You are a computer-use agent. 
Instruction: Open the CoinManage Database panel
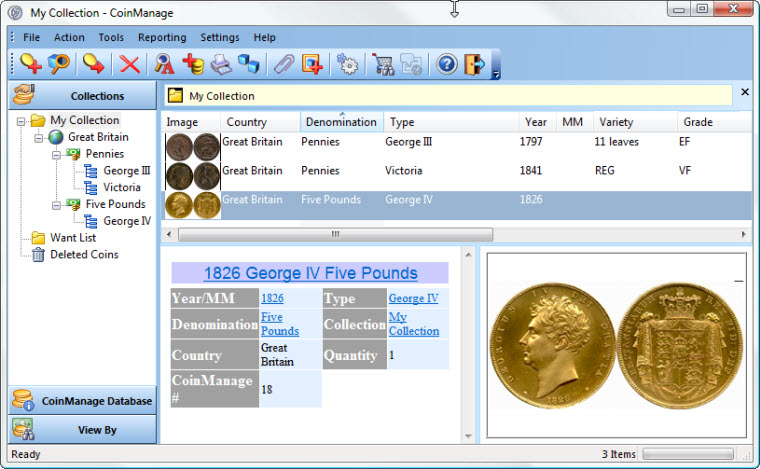tap(82, 401)
